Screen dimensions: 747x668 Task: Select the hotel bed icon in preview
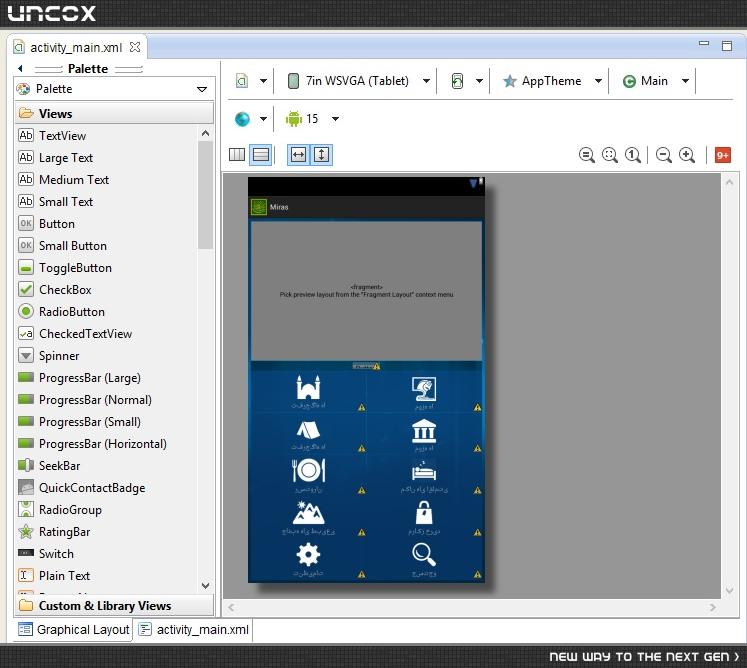point(424,472)
